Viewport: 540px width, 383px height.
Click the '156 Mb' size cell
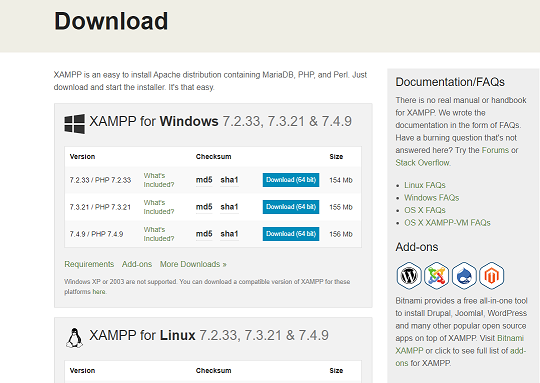pos(341,234)
